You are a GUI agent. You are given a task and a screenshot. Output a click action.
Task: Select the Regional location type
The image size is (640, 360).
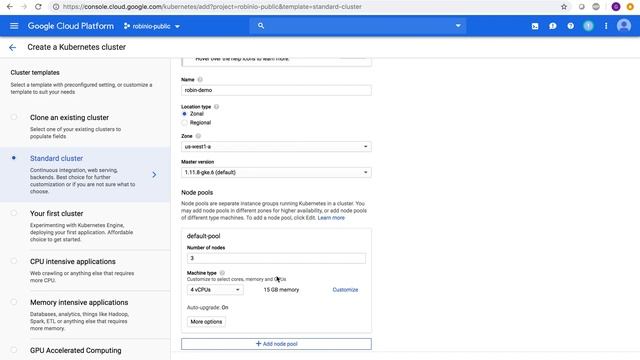184,122
